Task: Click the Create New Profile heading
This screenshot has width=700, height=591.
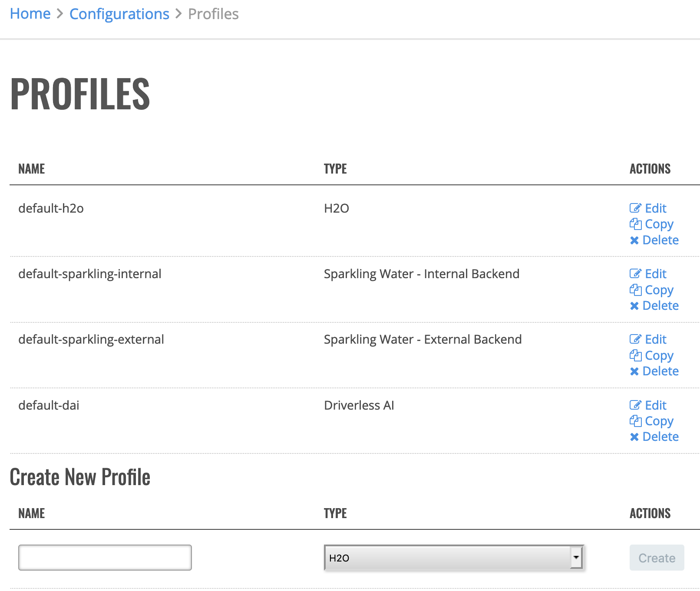Action: 80,477
